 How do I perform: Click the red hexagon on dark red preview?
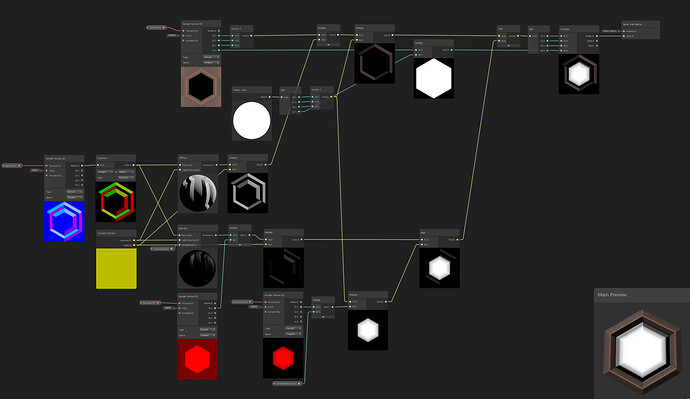coord(197,359)
